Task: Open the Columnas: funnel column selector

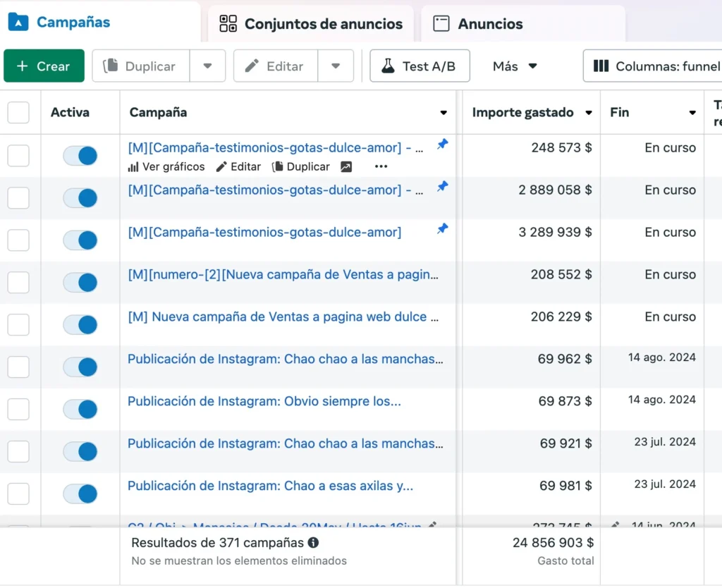Action: (x=656, y=66)
